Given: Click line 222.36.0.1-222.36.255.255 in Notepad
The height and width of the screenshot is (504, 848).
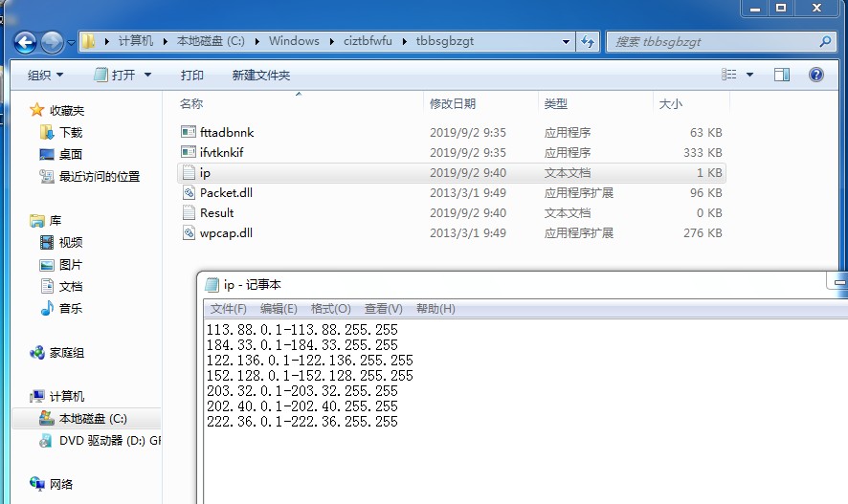Looking at the screenshot, I should pyautogui.click(x=301, y=422).
